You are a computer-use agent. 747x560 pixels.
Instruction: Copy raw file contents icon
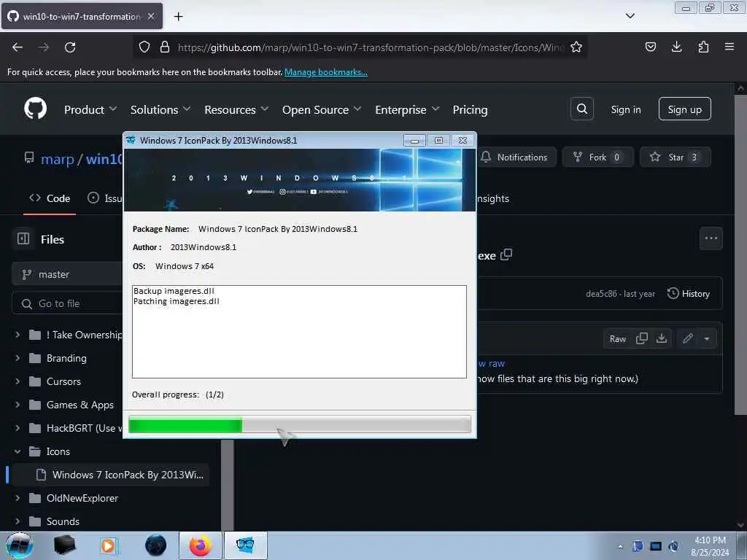[x=642, y=338]
